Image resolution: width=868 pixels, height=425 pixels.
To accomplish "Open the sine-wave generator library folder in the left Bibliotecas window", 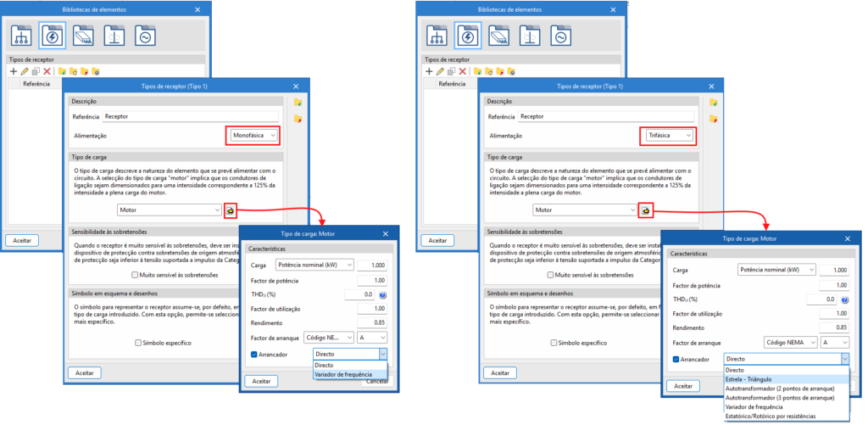I will coord(146,36).
